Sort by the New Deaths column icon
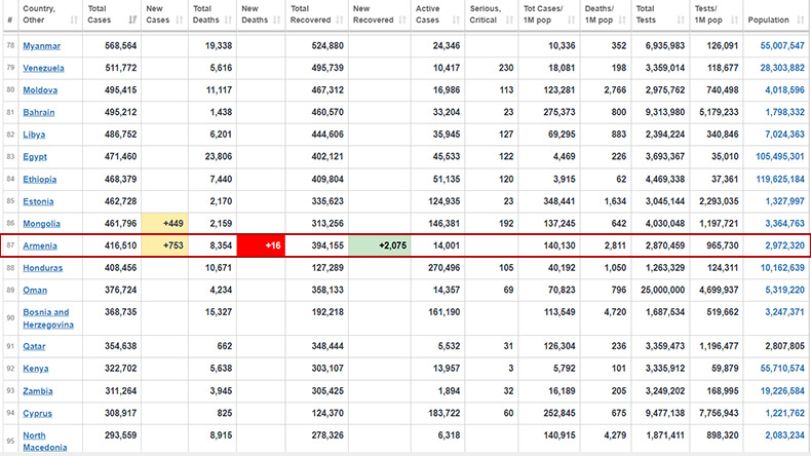 tap(277, 20)
